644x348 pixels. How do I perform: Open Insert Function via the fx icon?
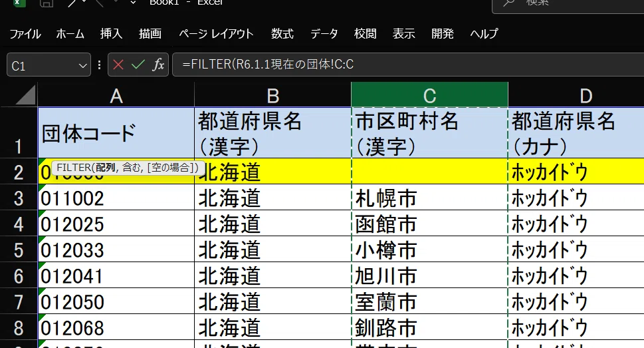point(159,65)
